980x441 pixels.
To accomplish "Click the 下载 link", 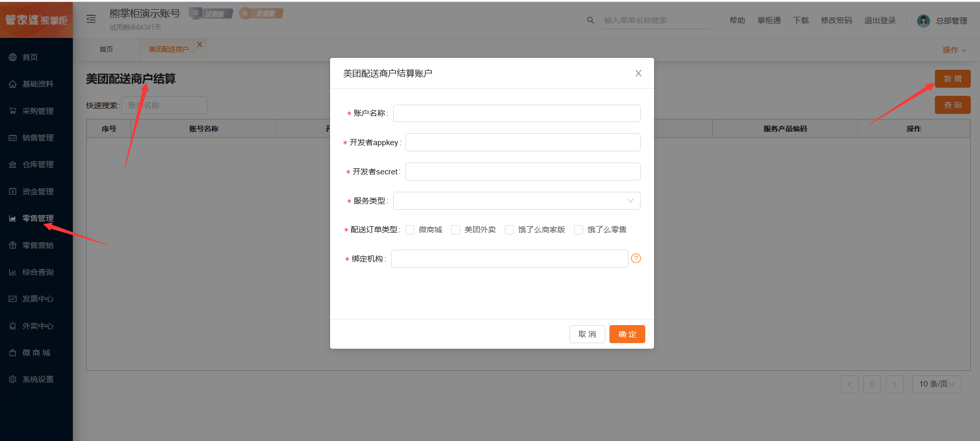I will point(801,20).
